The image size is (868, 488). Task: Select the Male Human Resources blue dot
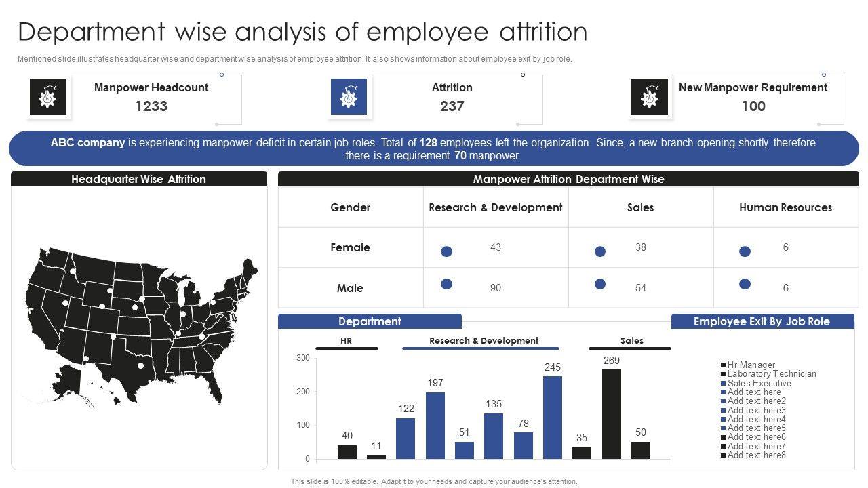(745, 284)
